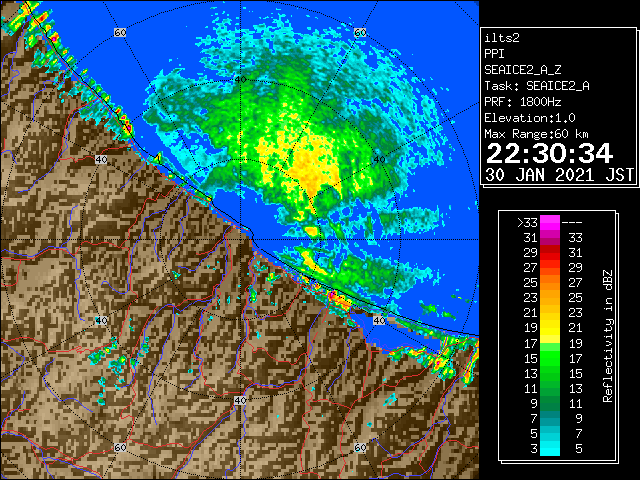Click the yellow 19–21 dBZ legend color band

(x=550, y=328)
